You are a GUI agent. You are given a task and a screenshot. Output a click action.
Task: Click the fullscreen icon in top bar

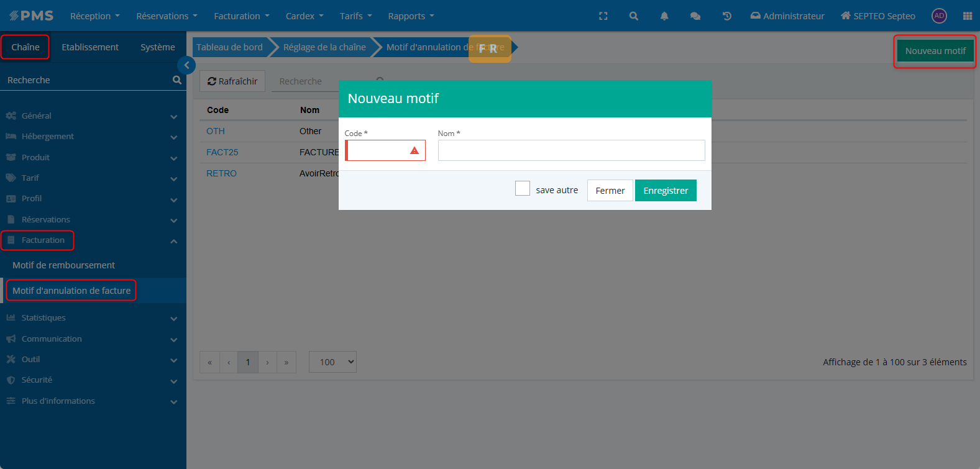603,16
